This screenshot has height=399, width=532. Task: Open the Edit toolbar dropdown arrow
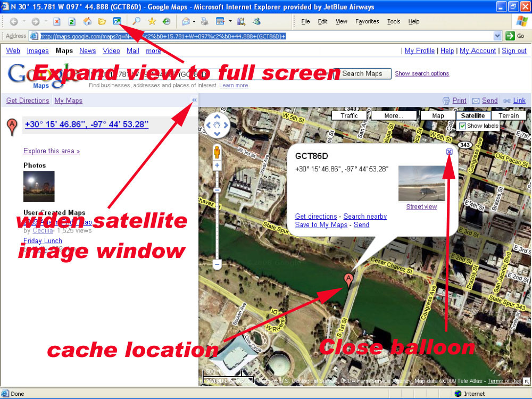230,21
